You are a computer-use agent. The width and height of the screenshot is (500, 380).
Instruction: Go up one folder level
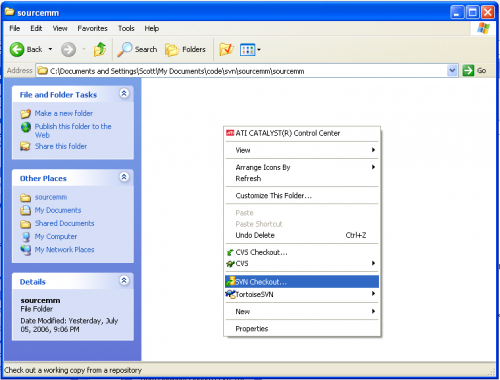pos(100,49)
